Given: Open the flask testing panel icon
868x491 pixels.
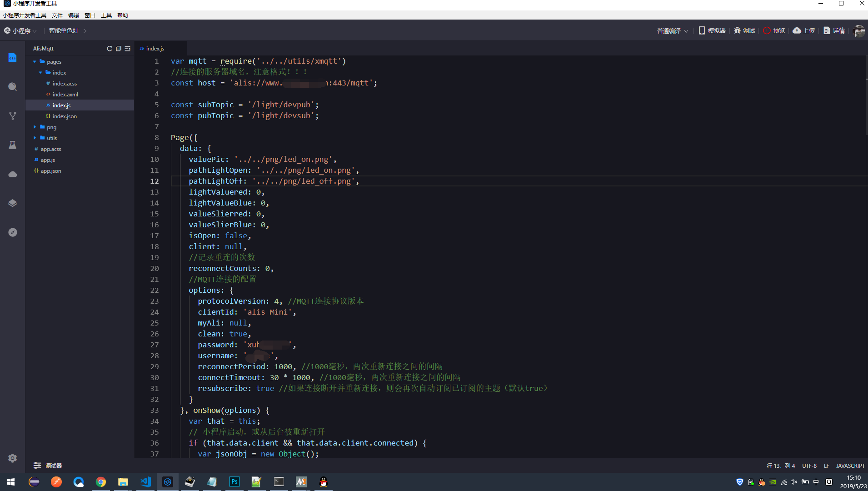Looking at the screenshot, I should [x=12, y=145].
